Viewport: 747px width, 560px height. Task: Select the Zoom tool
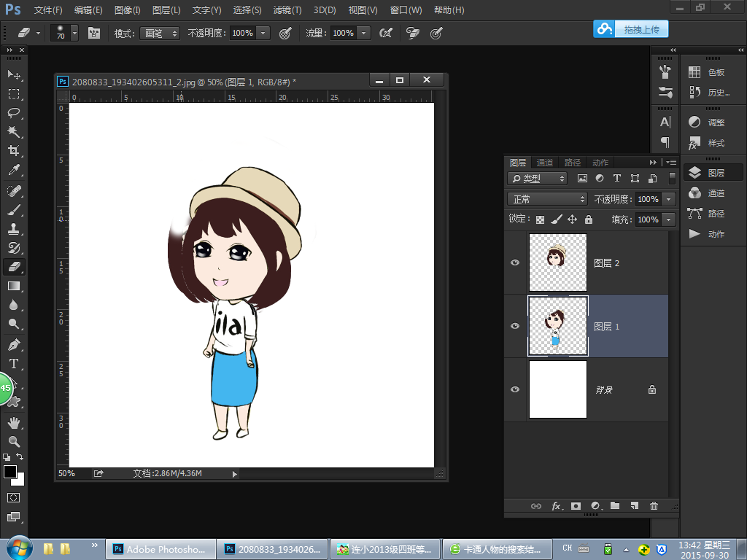pos(14,441)
